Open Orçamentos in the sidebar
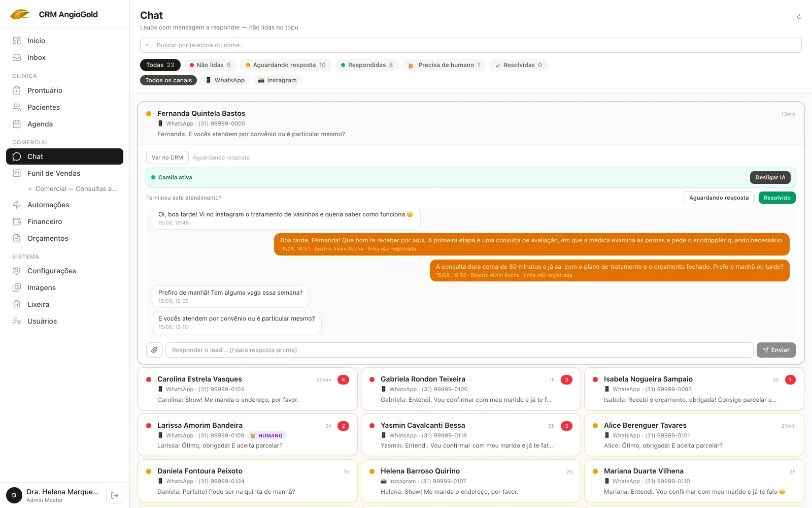The width and height of the screenshot is (812, 508). (64, 238)
